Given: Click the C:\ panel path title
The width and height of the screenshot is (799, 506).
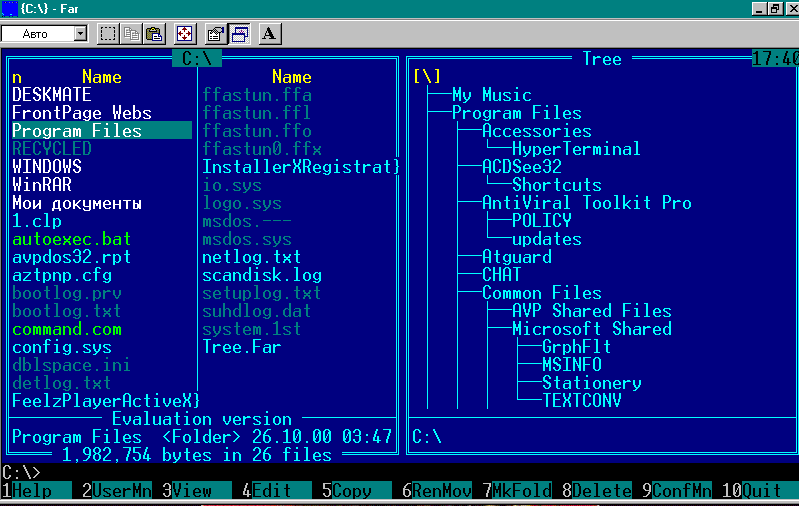Looking at the screenshot, I should point(197,59).
